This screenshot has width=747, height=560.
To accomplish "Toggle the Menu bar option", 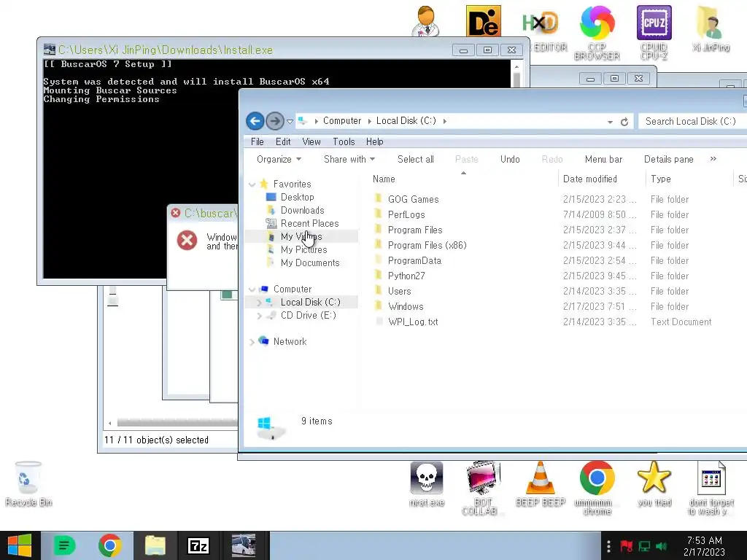I will [x=603, y=160].
